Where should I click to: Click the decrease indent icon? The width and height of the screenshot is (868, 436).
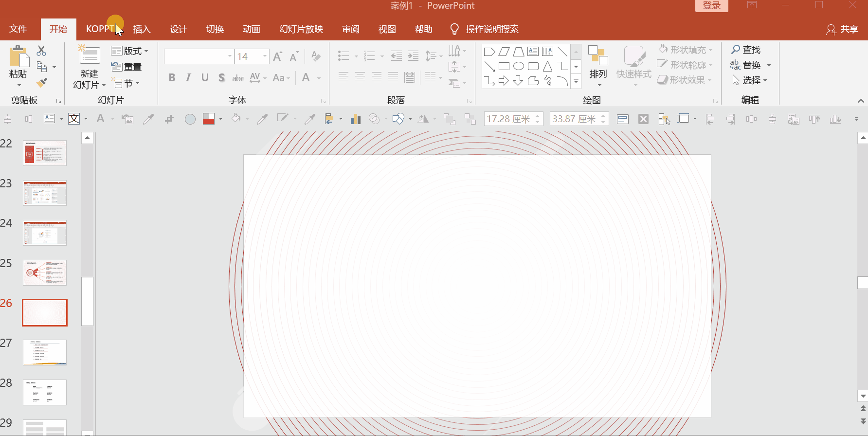[x=397, y=56]
